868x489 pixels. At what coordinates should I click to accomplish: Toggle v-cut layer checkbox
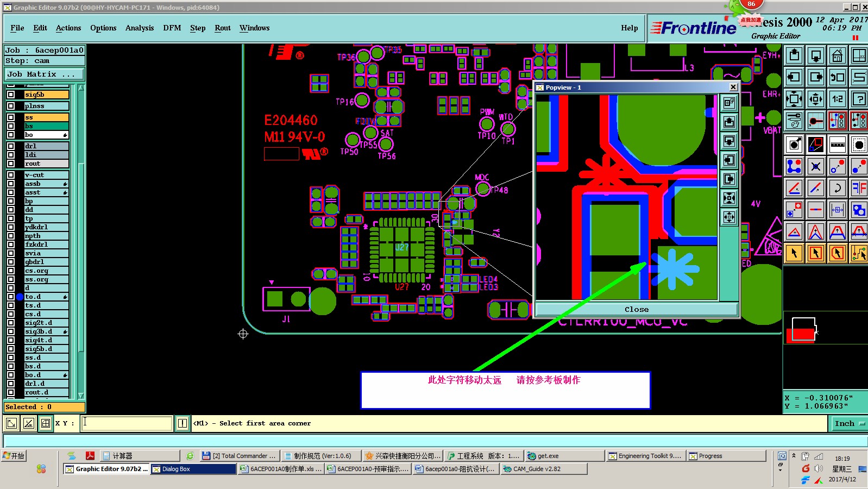tap(11, 175)
